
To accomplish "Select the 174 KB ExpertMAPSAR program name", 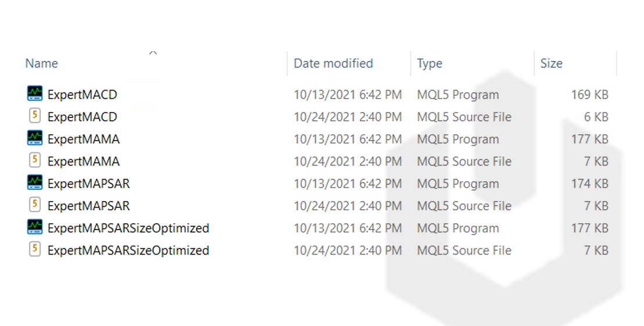I will 89,184.
